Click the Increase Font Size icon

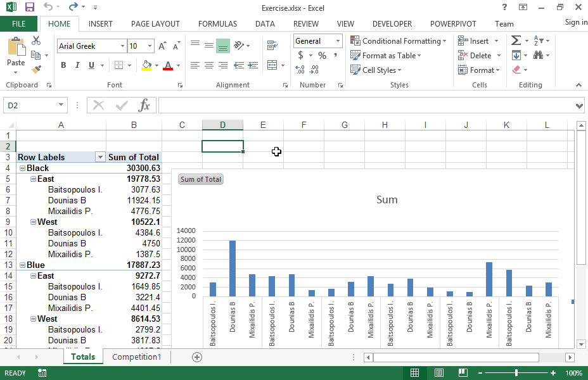point(162,46)
